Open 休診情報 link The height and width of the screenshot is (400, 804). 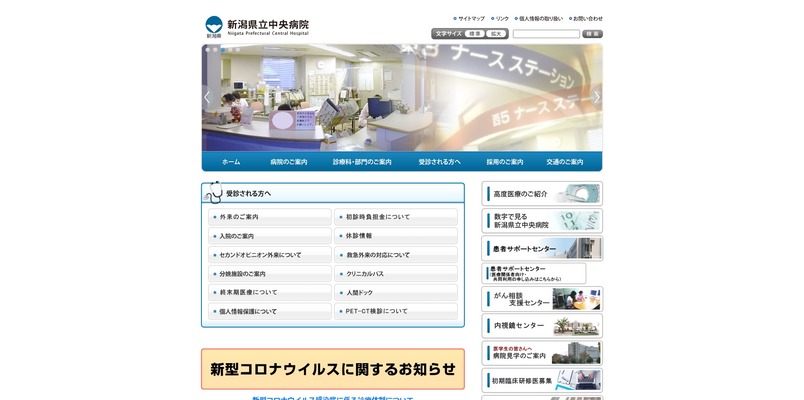pos(396,236)
